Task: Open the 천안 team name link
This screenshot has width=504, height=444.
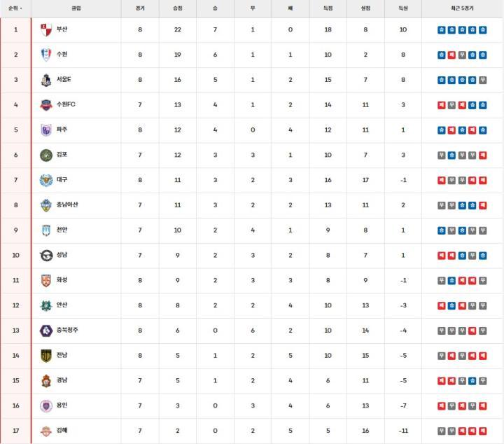Action: [x=62, y=230]
